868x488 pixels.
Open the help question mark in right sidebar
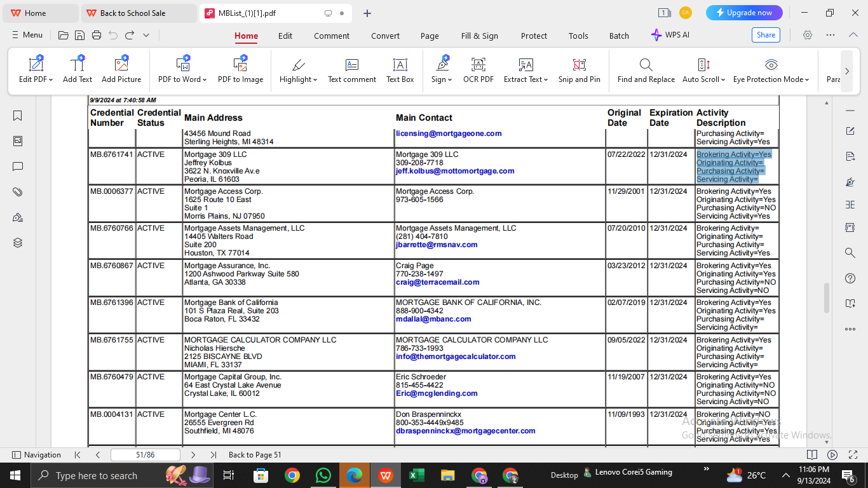tap(850, 278)
